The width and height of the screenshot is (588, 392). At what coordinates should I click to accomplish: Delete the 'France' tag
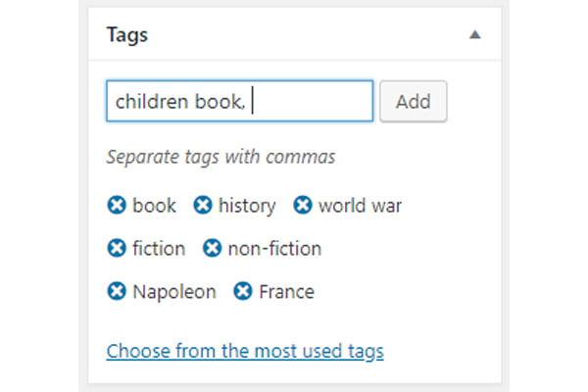pyautogui.click(x=243, y=291)
